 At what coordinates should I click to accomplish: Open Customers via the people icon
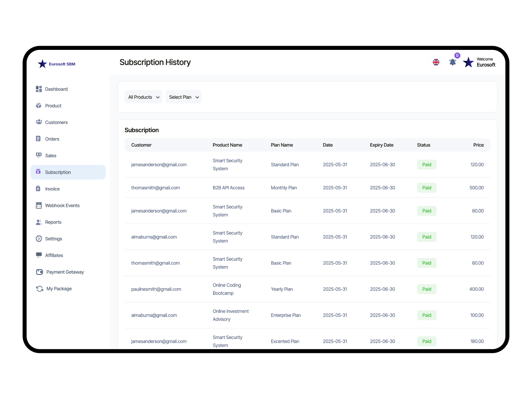[39, 122]
